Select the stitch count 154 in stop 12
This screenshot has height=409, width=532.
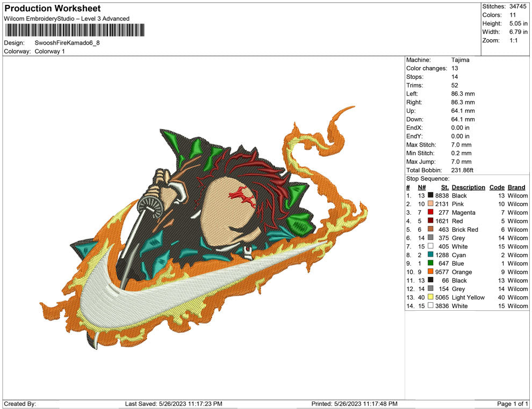click(x=444, y=289)
